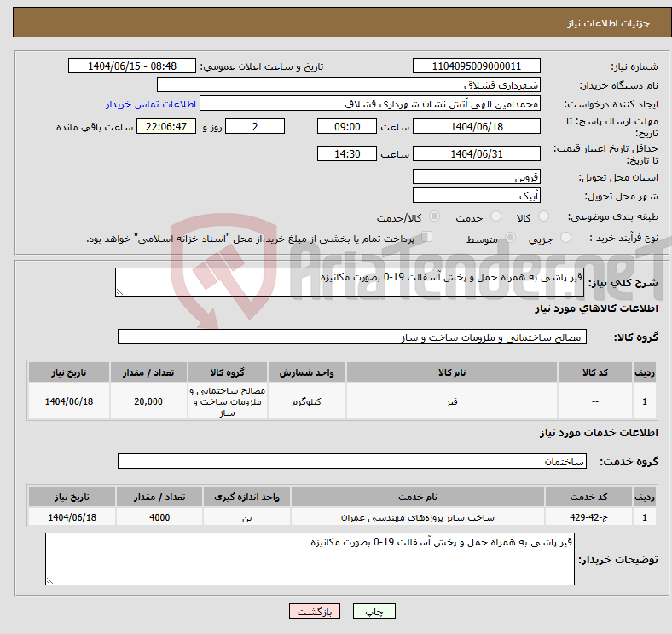Click the واحد اندازه گیری column header

coord(246,497)
